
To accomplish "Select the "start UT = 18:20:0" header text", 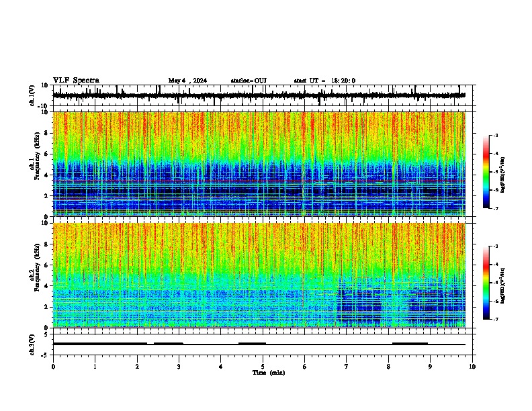I will [x=324, y=81].
